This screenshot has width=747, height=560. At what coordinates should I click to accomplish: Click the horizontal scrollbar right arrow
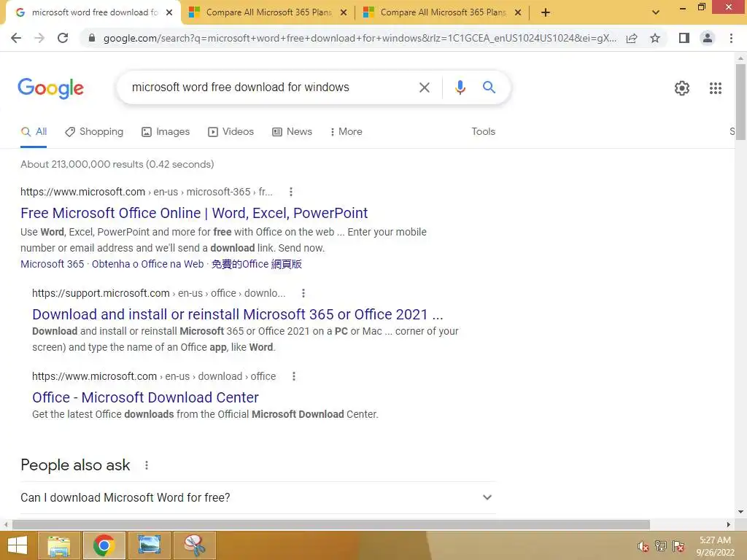[729, 524]
